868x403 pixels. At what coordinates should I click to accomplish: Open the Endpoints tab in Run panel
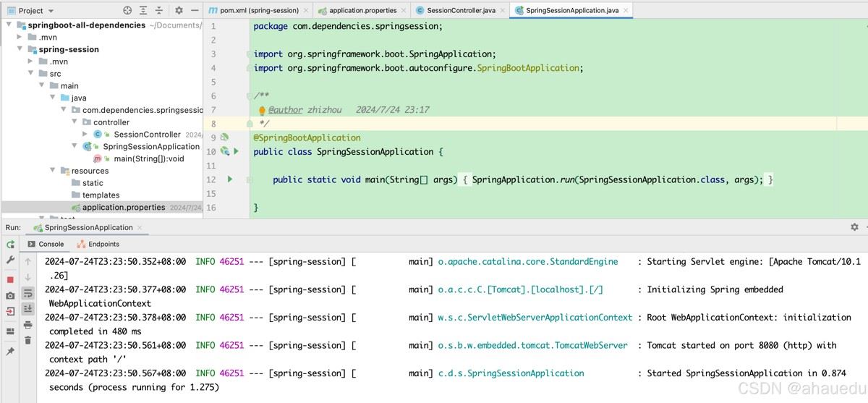(98, 244)
